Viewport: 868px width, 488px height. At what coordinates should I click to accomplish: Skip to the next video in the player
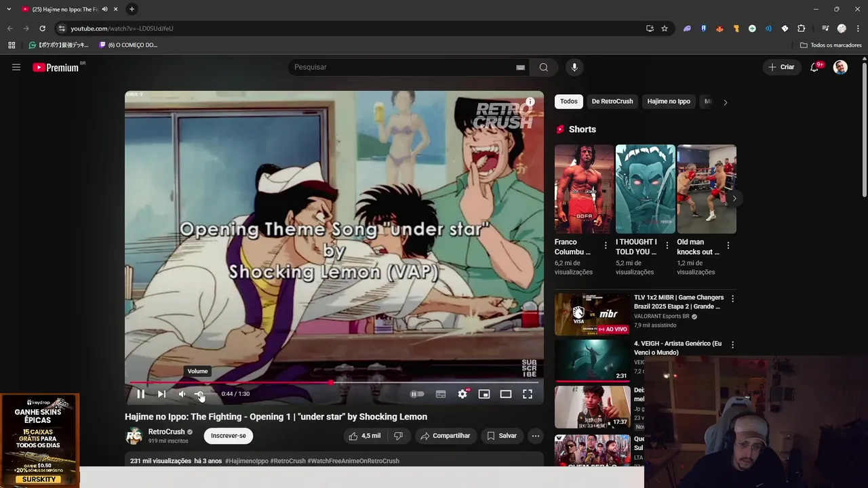[161, 394]
